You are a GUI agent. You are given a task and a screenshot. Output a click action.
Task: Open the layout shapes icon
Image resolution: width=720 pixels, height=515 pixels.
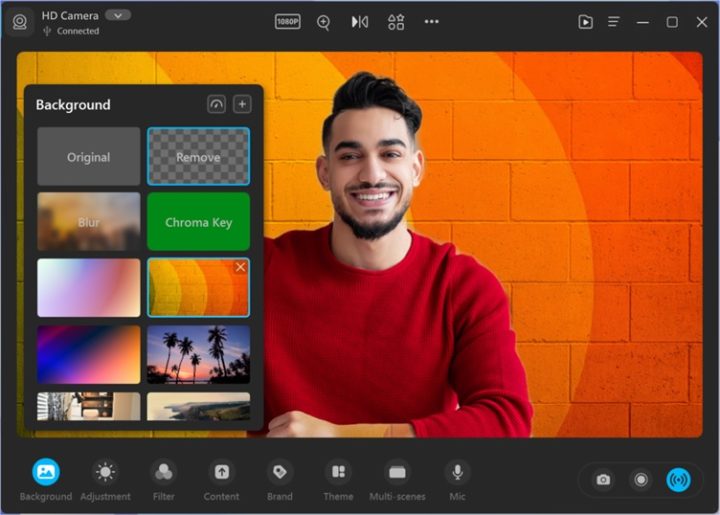(x=396, y=22)
